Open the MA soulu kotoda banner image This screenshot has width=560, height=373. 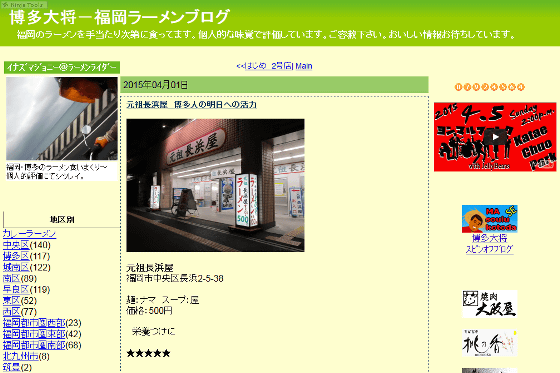click(x=489, y=219)
